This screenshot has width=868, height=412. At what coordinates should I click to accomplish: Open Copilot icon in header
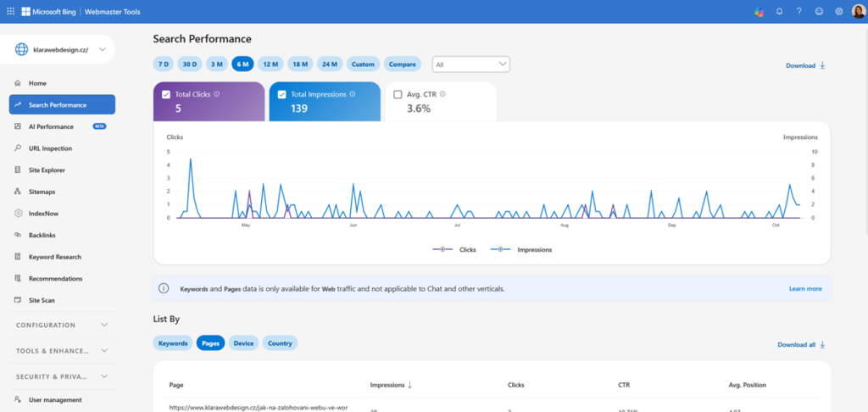point(759,12)
